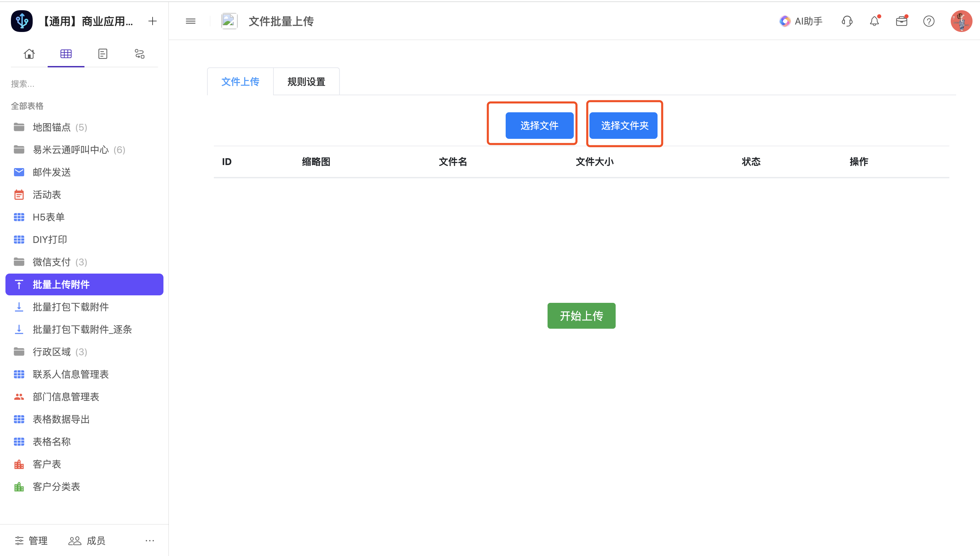
Task: Open the AI助手 assistant
Action: click(x=801, y=21)
